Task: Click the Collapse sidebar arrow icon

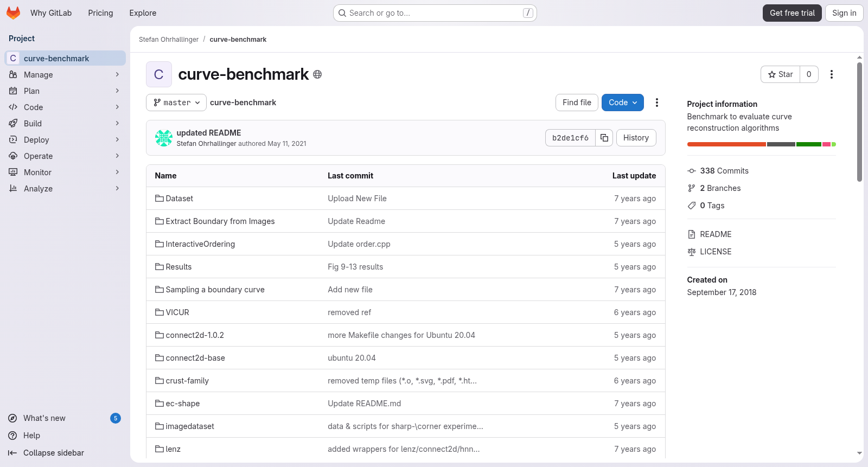Action: point(12,453)
